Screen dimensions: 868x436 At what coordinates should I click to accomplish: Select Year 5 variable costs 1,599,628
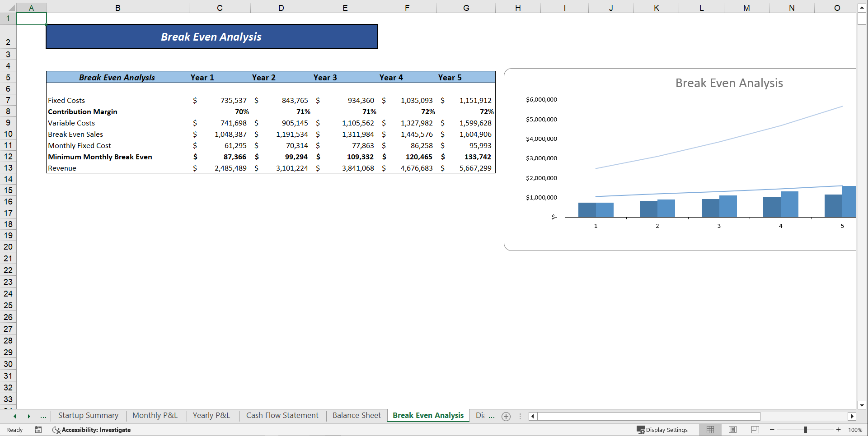[x=466, y=123]
